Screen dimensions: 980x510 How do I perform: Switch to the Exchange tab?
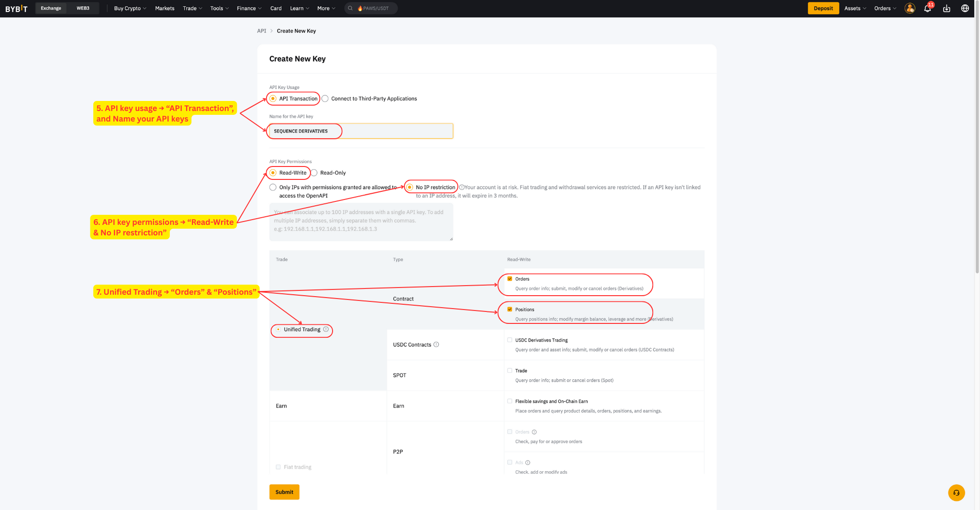(x=51, y=8)
